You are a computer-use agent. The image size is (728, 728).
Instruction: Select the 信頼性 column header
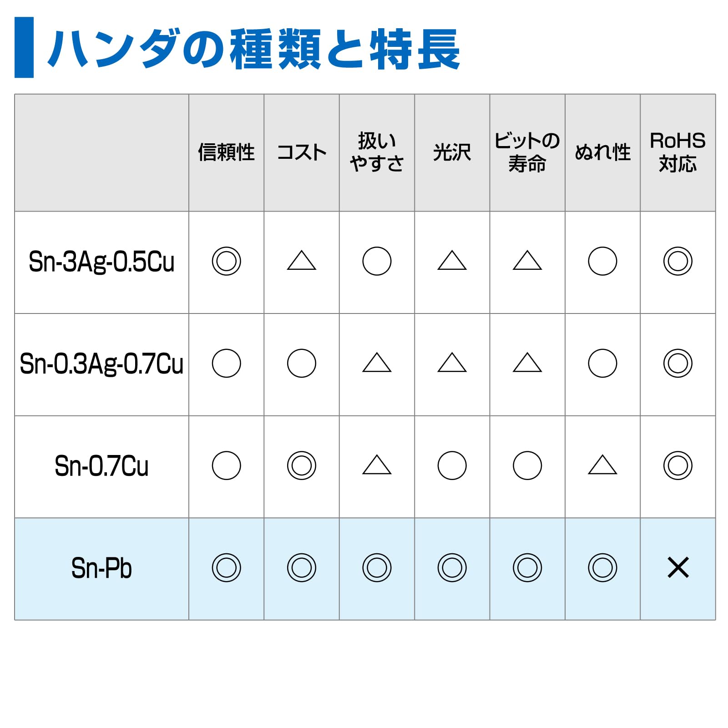[226, 152]
